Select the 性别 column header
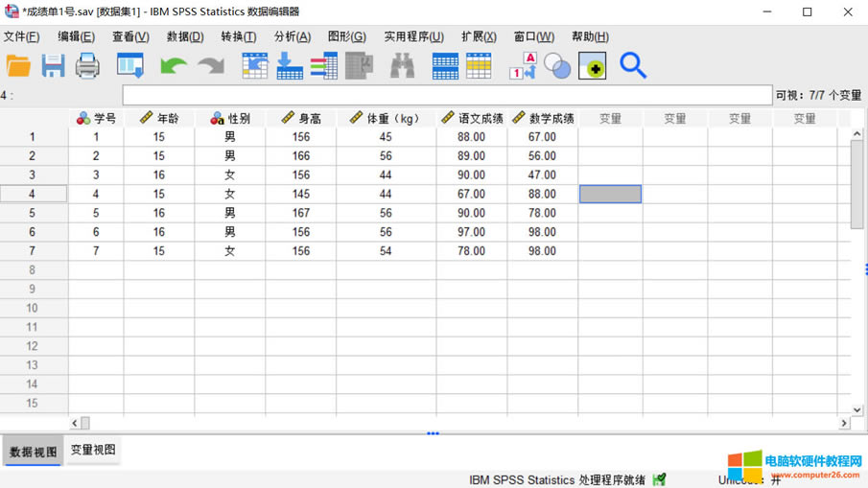Viewport: 868px width, 488px height. point(230,118)
